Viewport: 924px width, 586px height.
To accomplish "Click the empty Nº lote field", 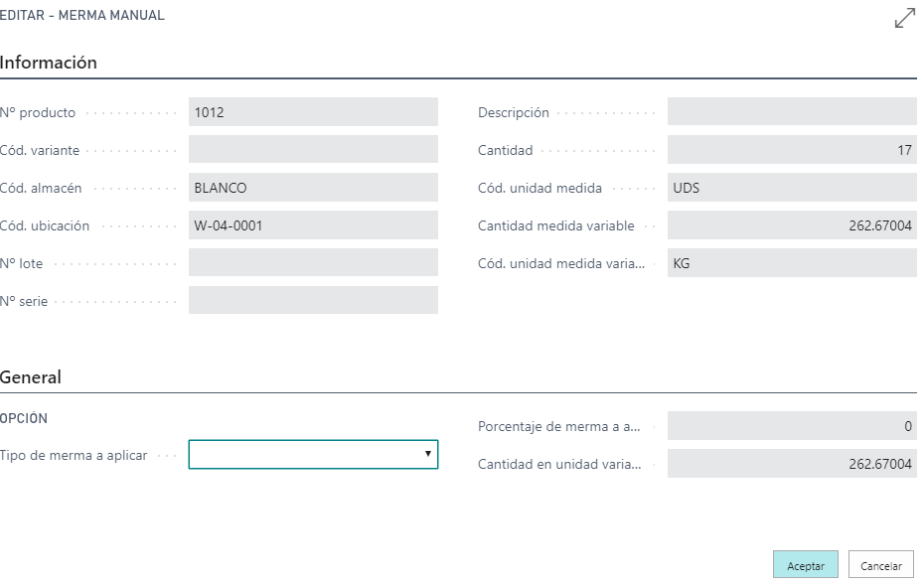I will (313, 262).
